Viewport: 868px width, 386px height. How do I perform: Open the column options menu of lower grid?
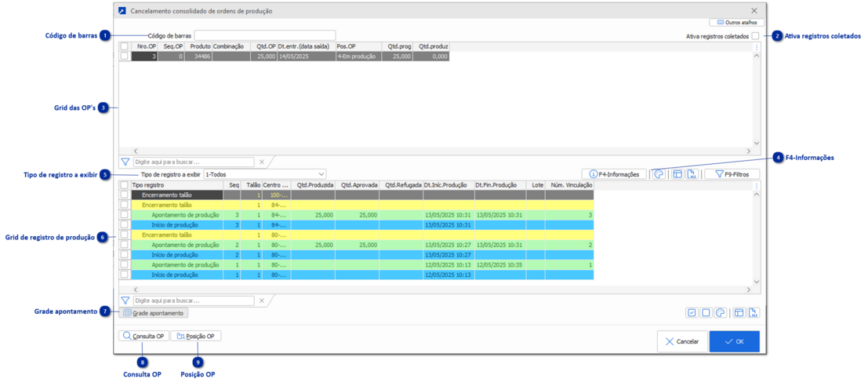click(757, 186)
